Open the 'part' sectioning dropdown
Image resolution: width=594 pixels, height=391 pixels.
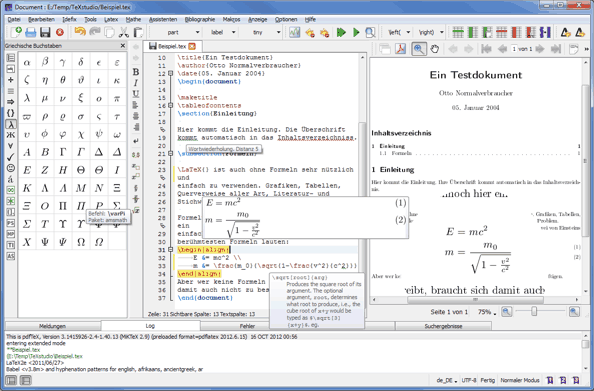click(178, 33)
